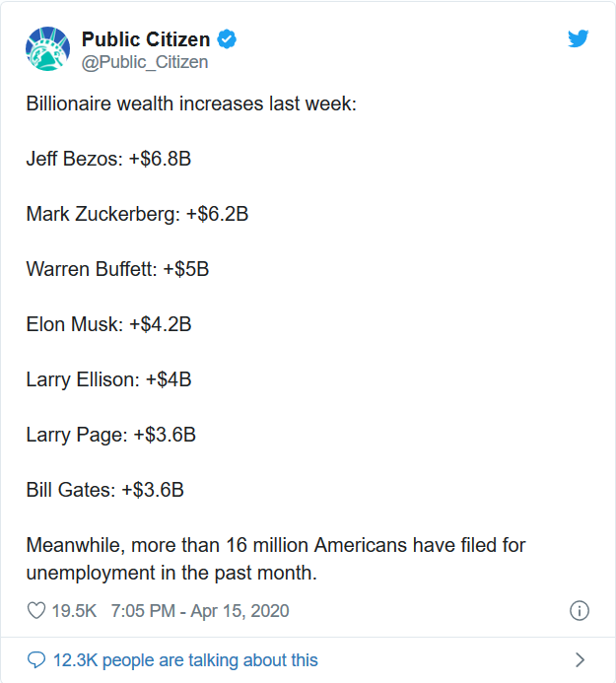
Task: Open the 7:05 PM - Apr 15, 2020 timestamp
Action: point(200,611)
